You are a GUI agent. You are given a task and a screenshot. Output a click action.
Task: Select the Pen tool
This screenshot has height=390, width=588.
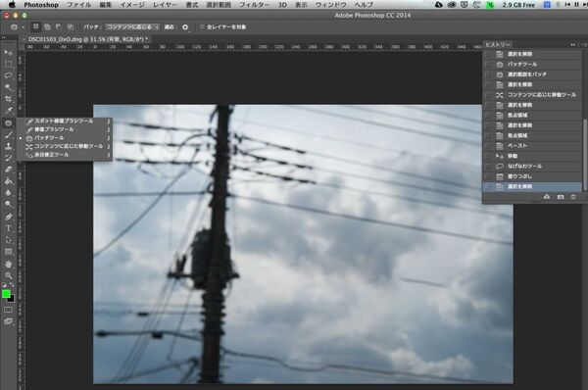[8, 217]
